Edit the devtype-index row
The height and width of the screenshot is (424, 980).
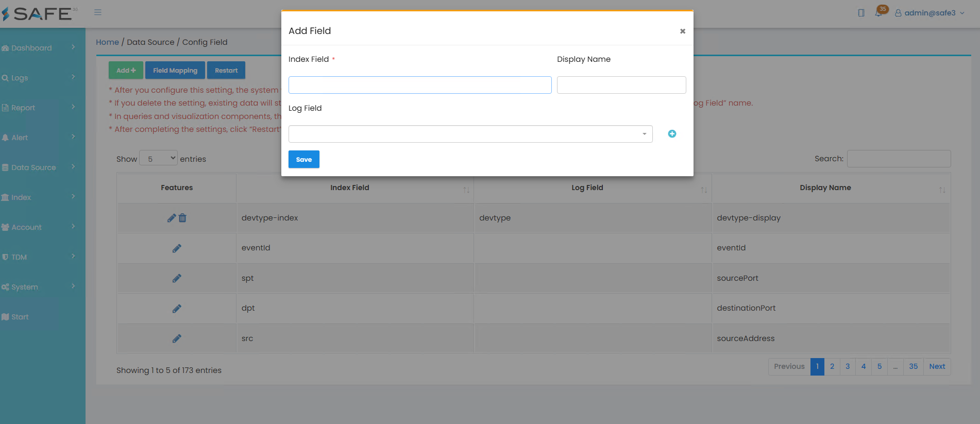coord(172,218)
